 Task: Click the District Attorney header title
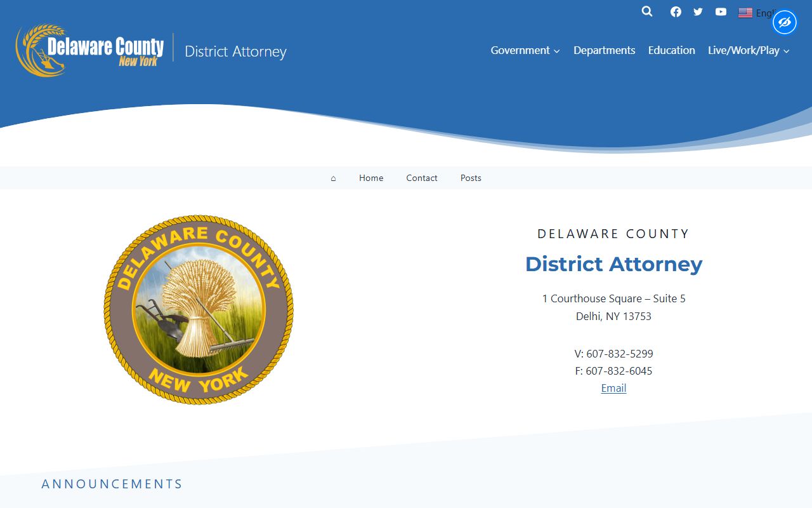[x=235, y=51]
